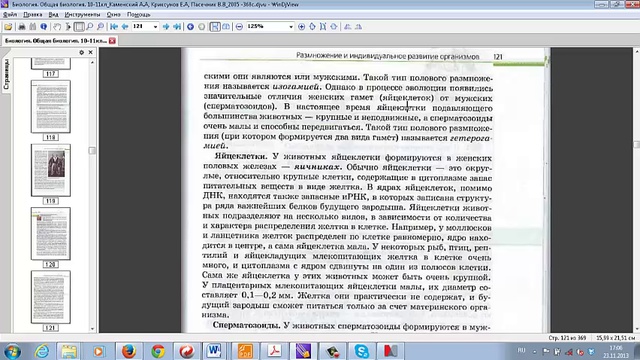Jump to the last page
Viewport: 640px width, 360px height.
[177, 27]
